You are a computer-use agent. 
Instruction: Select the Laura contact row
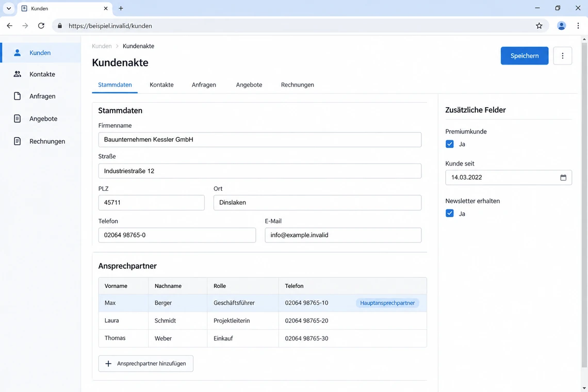(263, 320)
